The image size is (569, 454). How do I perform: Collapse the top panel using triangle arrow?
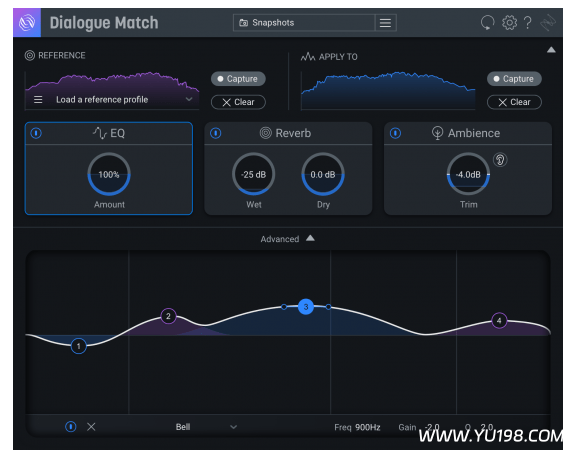551,50
